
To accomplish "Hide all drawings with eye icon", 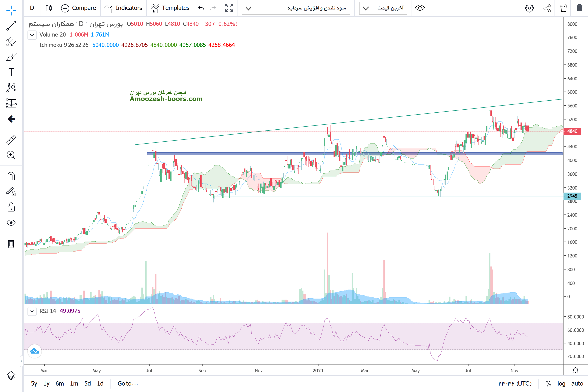I will [x=11, y=222].
